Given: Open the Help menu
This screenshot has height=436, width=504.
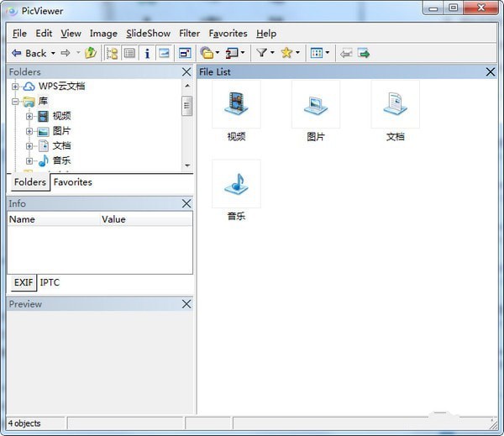Looking at the screenshot, I should point(266,34).
